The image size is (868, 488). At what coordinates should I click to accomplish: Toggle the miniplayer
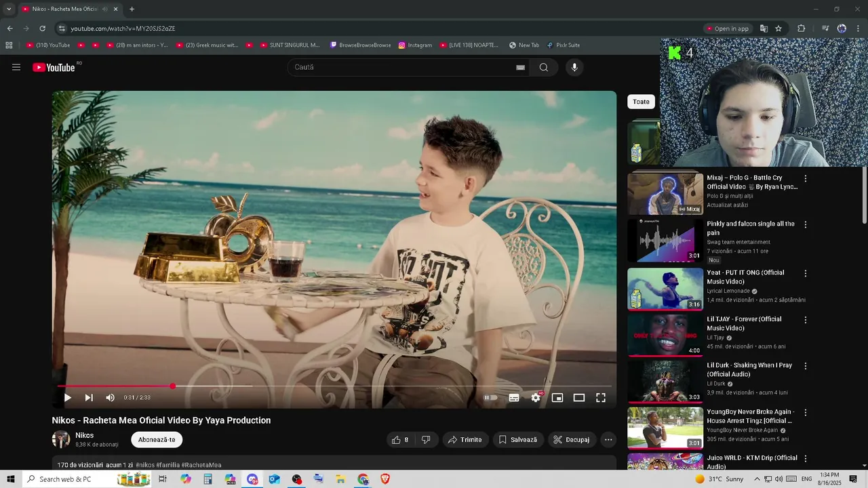(557, 398)
